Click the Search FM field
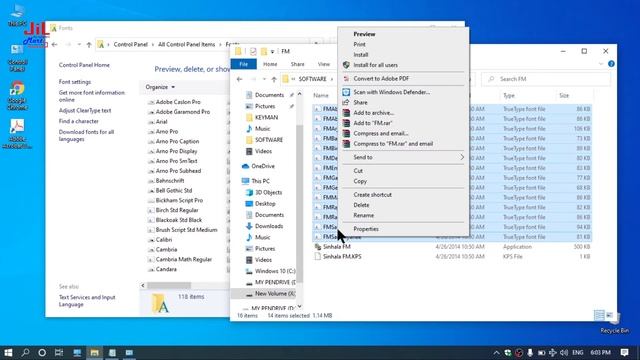The width and height of the screenshot is (640, 360). click(546, 79)
